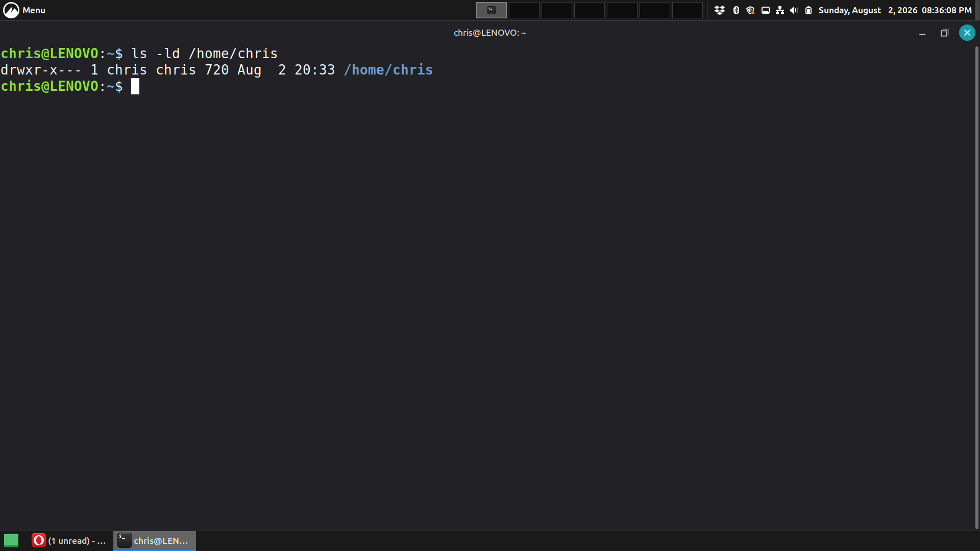Click the terminal vertical scrollbar
980x551 pixels.
coord(977,288)
